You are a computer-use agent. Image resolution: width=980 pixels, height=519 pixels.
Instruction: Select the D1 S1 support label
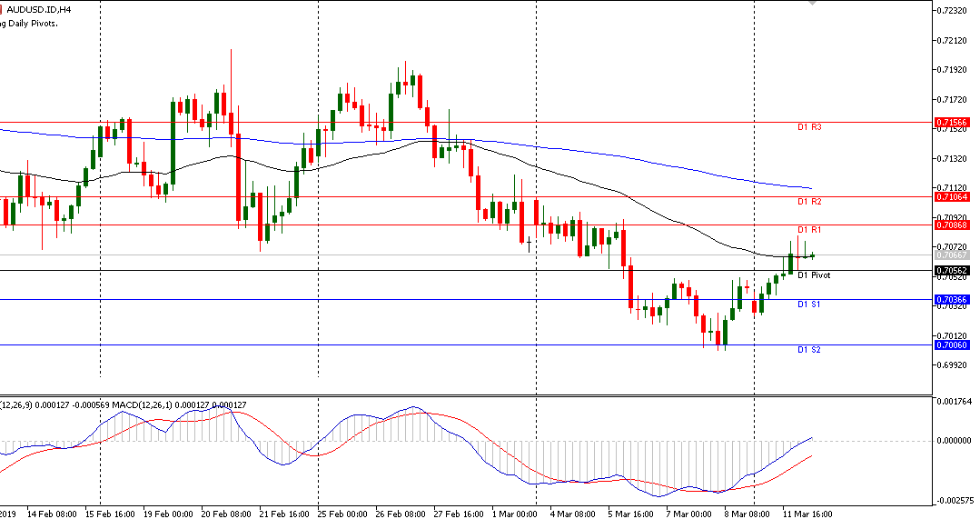pyautogui.click(x=809, y=304)
